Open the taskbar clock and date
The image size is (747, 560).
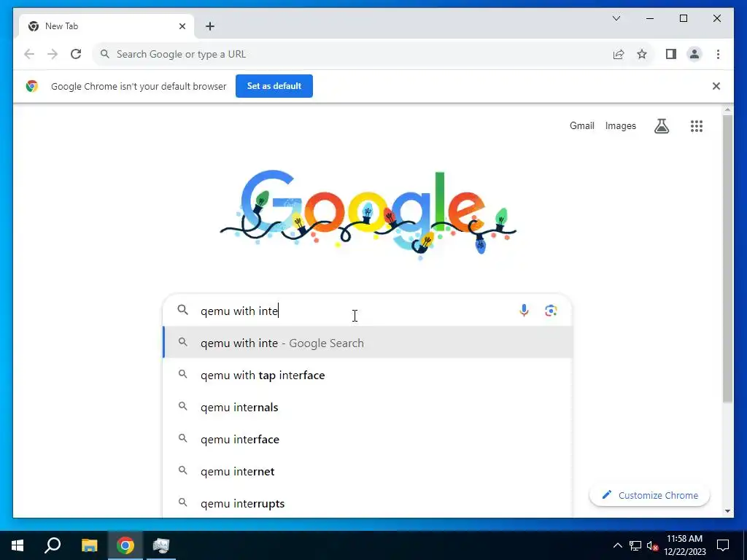tap(685, 545)
